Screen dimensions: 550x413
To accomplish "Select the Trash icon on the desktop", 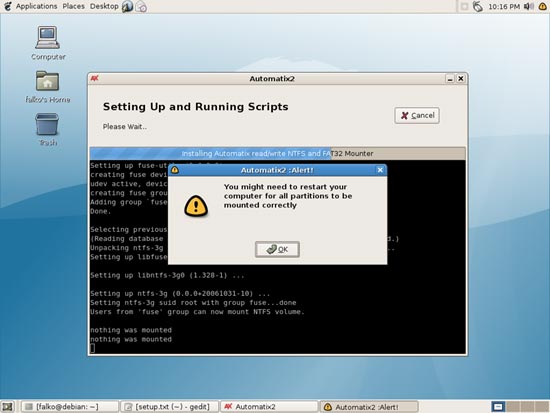I will (x=47, y=129).
